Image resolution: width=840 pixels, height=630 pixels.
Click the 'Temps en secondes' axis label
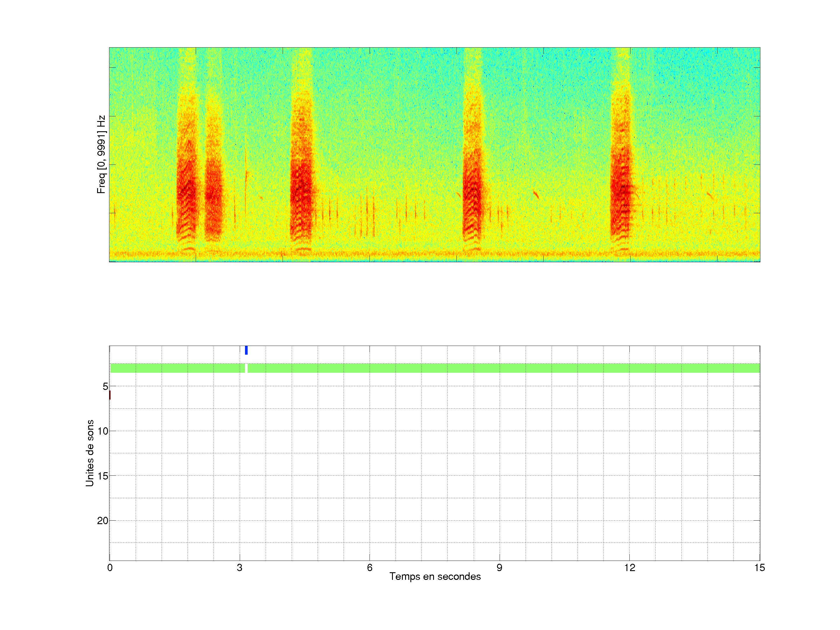tap(435, 576)
